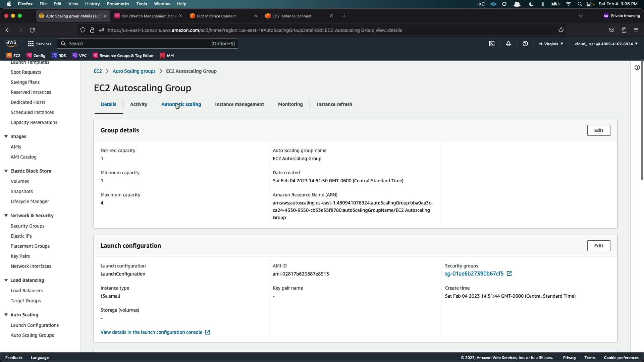Click Edit in Group details panel
The height and width of the screenshot is (362, 644).
598,130
